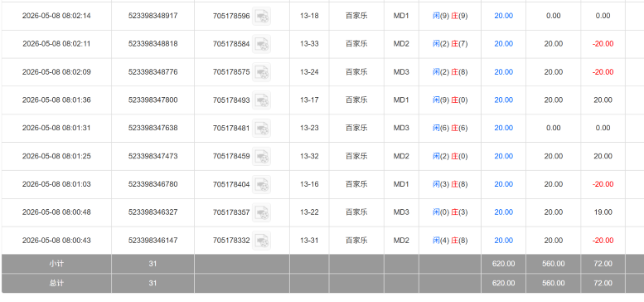Click timestamp 2026-05-08 08:02:14

(56, 16)
